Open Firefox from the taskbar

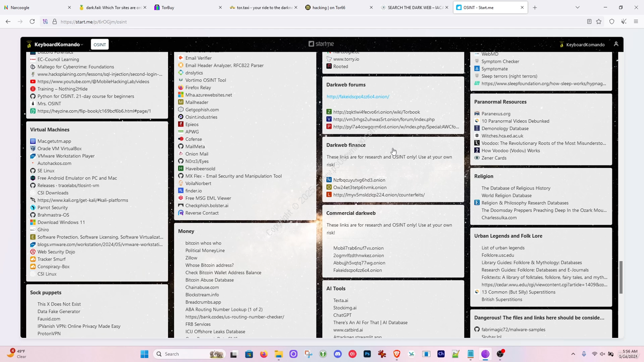(264, 354)
